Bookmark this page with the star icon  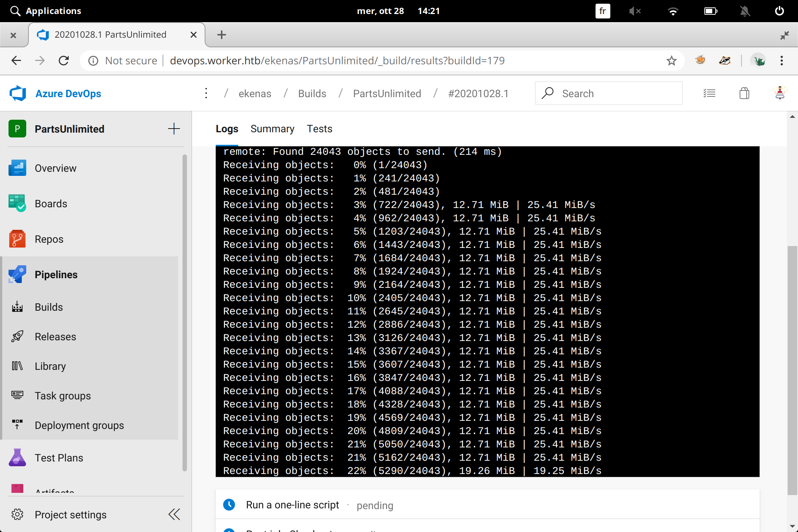click(x=671, y=61)
